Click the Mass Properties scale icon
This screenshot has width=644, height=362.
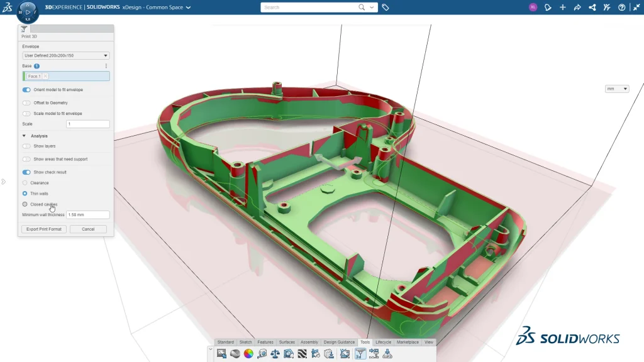tap(275, 353)
